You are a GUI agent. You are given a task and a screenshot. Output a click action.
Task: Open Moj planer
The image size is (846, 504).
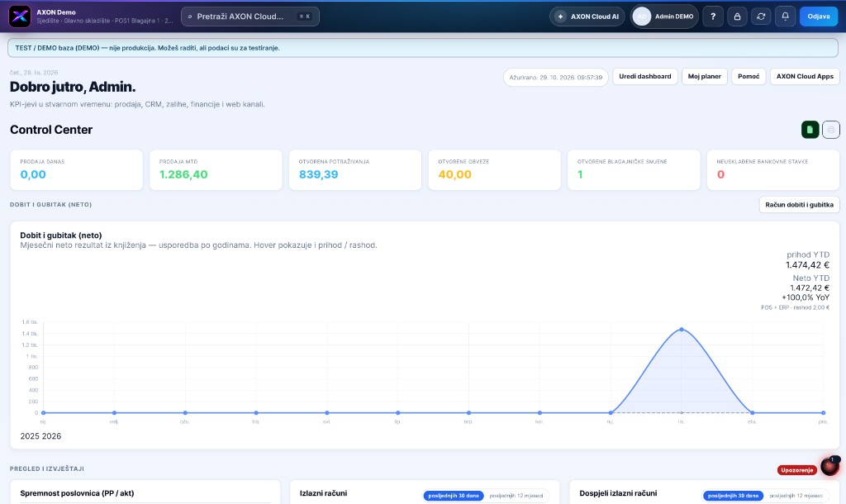click(x=704, y=77)
